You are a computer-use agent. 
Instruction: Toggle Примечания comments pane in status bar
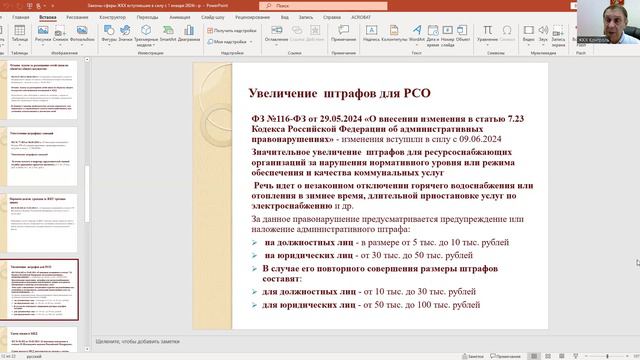(505, 356)
